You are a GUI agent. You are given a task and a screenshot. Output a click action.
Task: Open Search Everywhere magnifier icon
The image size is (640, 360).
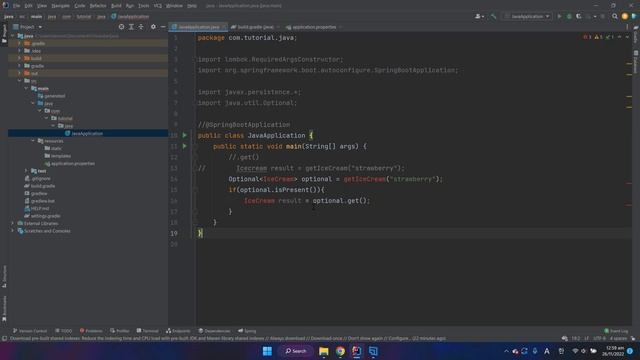[615, 16]
